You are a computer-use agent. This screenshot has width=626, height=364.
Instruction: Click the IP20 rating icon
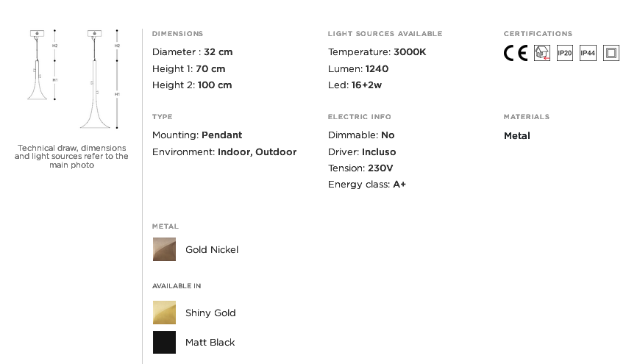(x=564, y=53)
